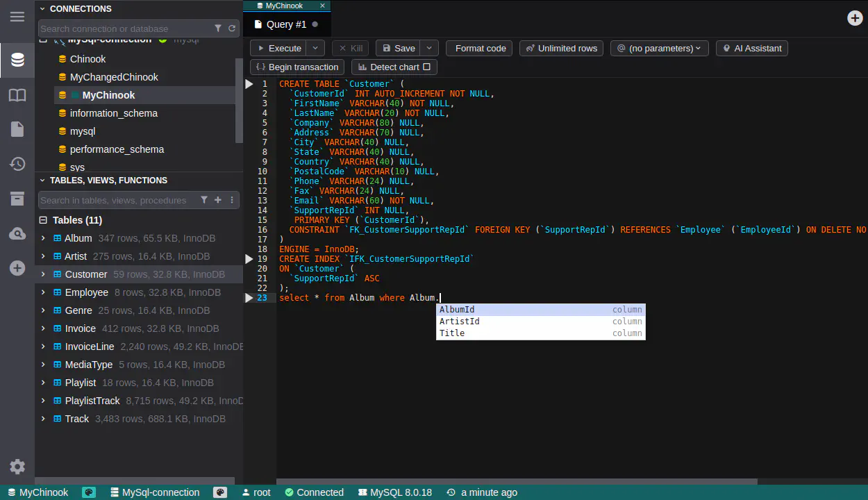Click the status bar color palette icon
The height and width of the screenshot is (500, 868).
(88, 492)
